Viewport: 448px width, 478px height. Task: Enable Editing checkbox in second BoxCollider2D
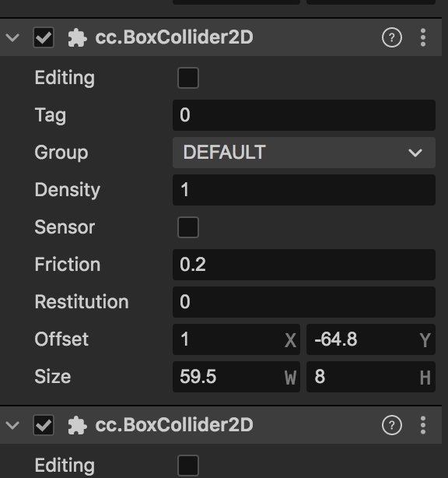point(188,466)
